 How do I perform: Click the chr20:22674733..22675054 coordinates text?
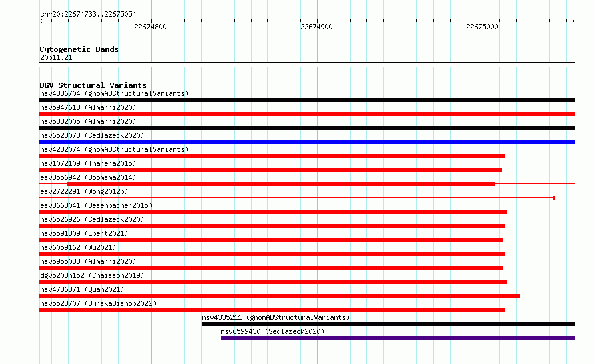(x=88, y=14)
